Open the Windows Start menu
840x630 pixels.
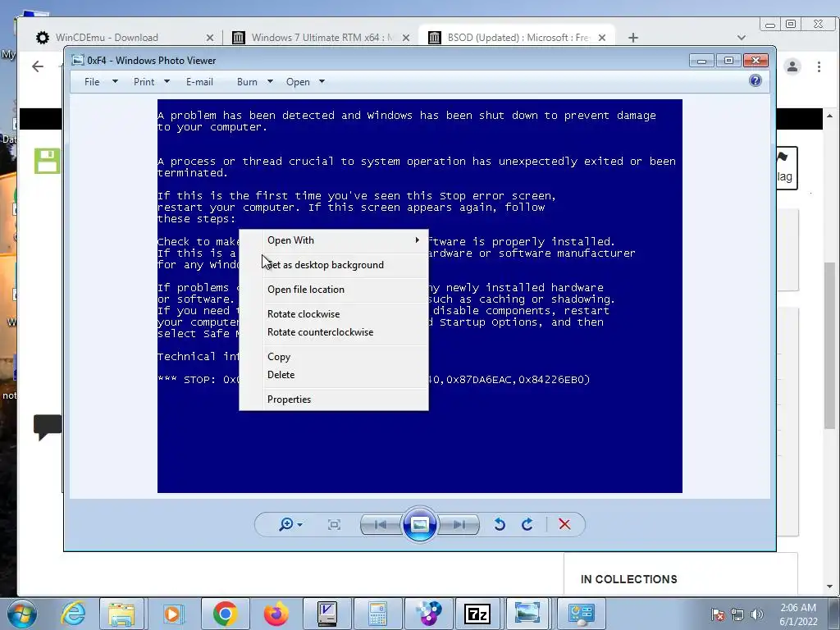click(x=22, y=614)
